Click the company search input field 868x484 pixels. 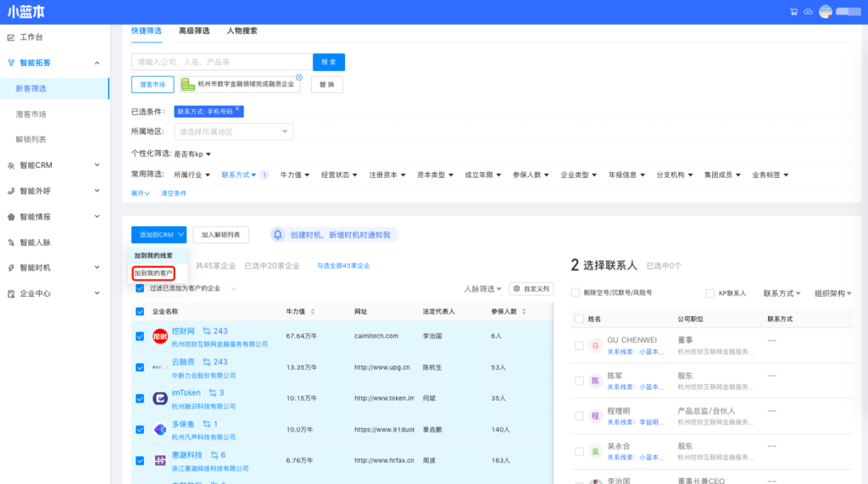[221, 62]
